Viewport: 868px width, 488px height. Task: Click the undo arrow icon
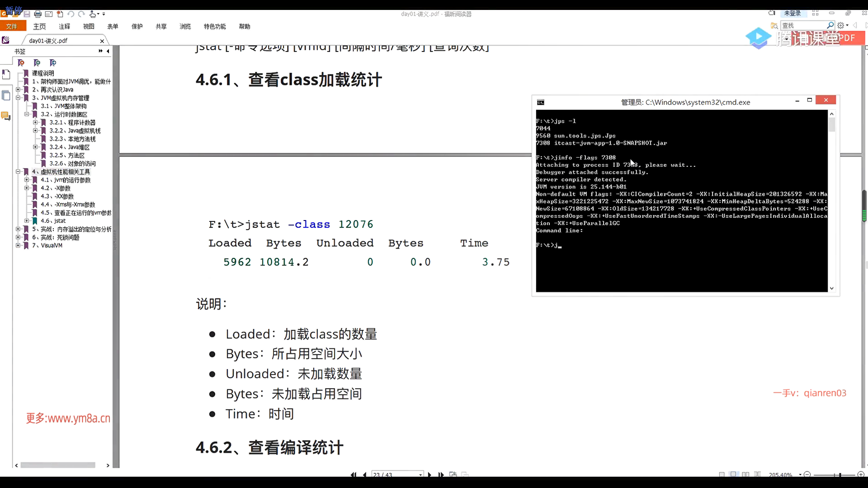click(71, 14)
